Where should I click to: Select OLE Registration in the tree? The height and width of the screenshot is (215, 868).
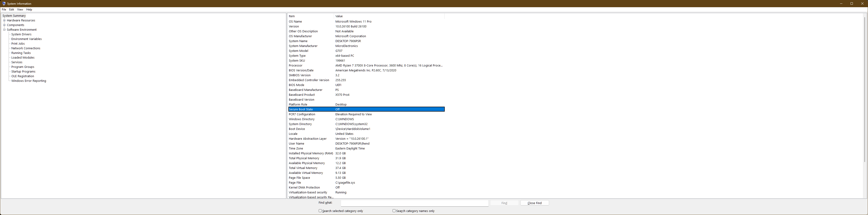pyautogui.click(x=23, y=76)
